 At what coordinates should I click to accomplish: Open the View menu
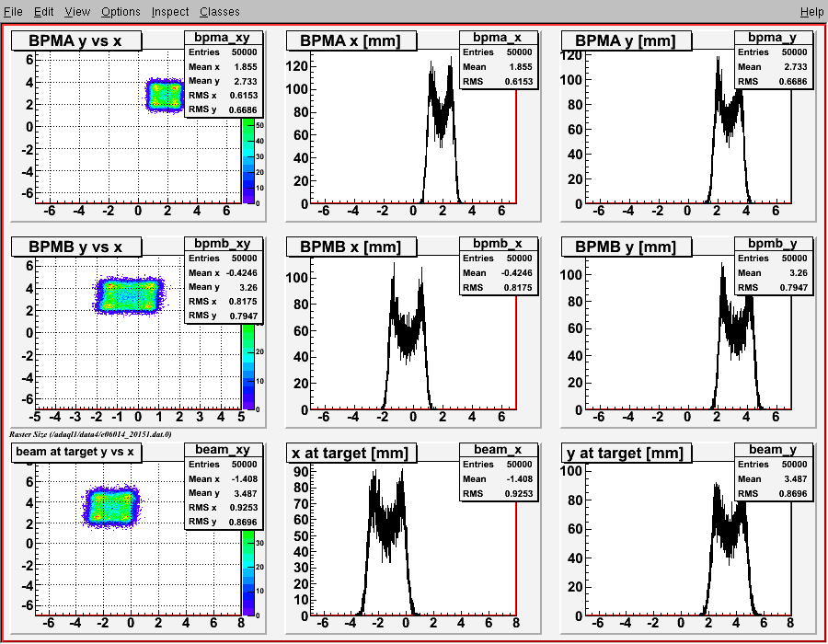click(77, 12)
